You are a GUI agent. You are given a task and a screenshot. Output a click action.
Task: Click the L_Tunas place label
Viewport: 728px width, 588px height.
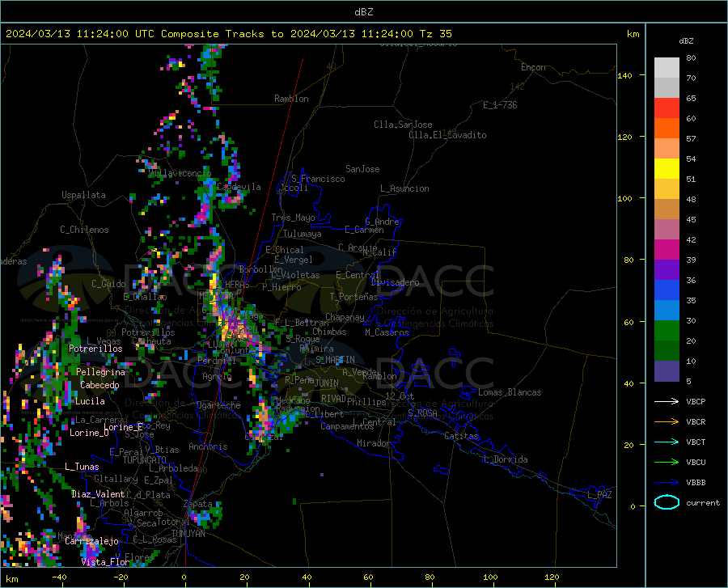click(x=82, y=467)
